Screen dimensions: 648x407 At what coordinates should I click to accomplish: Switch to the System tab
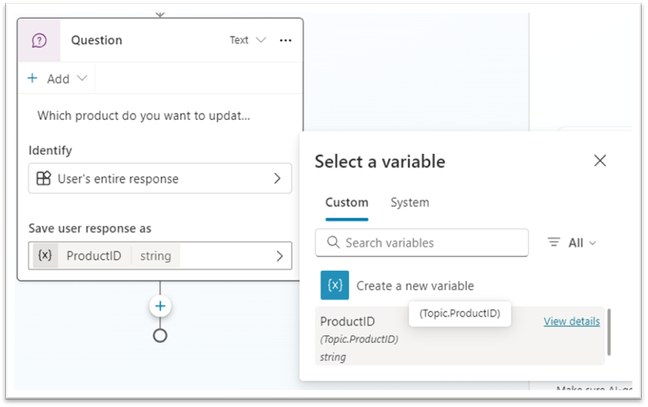tap(409, 202)
